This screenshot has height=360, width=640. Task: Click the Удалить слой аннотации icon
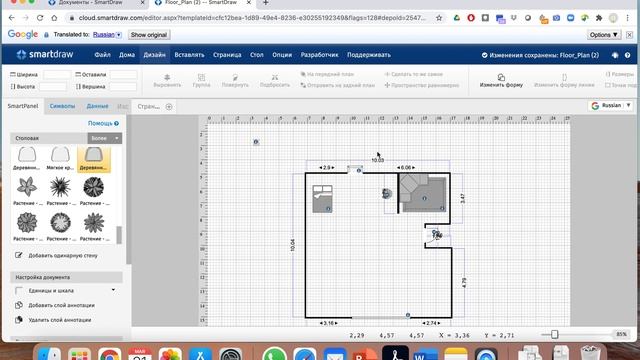pyautogui.click(x=18, y=320)
